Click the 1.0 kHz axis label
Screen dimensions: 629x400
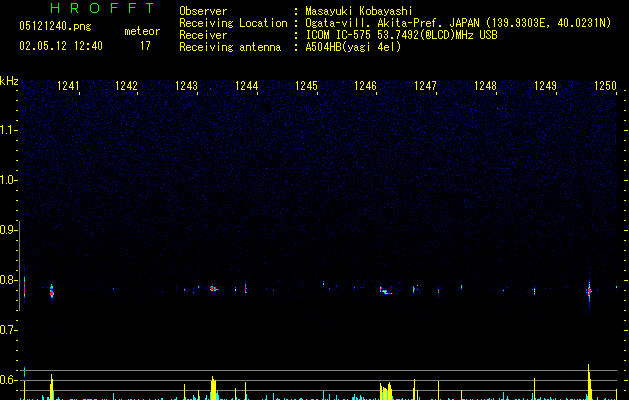(8, 180)
